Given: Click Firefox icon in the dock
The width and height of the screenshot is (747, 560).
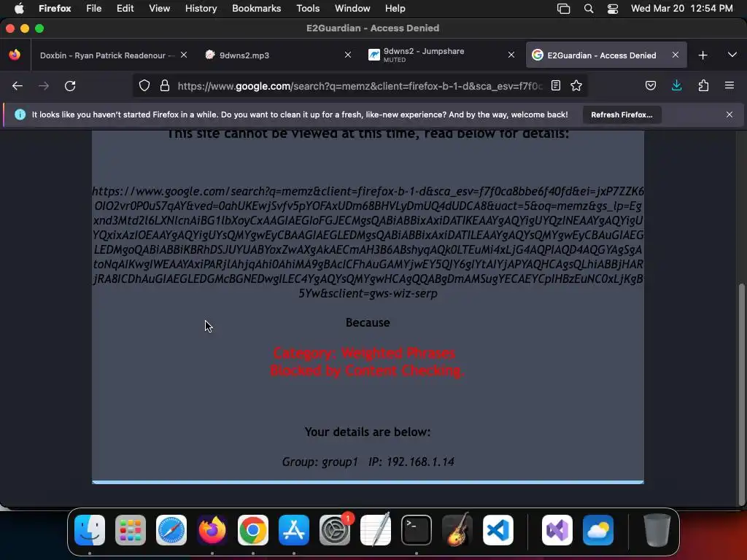Looking at the screenshot, I should [212, 530].
